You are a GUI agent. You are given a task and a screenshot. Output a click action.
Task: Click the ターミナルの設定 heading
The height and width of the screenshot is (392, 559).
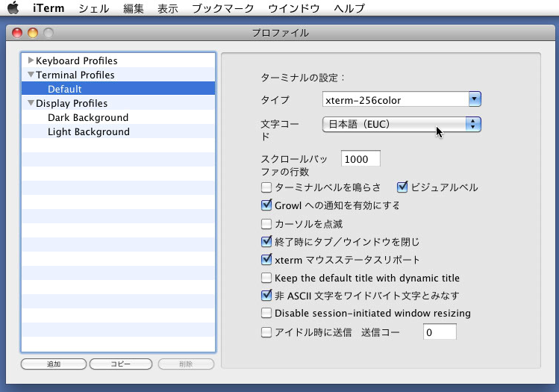tap(303, 78)
